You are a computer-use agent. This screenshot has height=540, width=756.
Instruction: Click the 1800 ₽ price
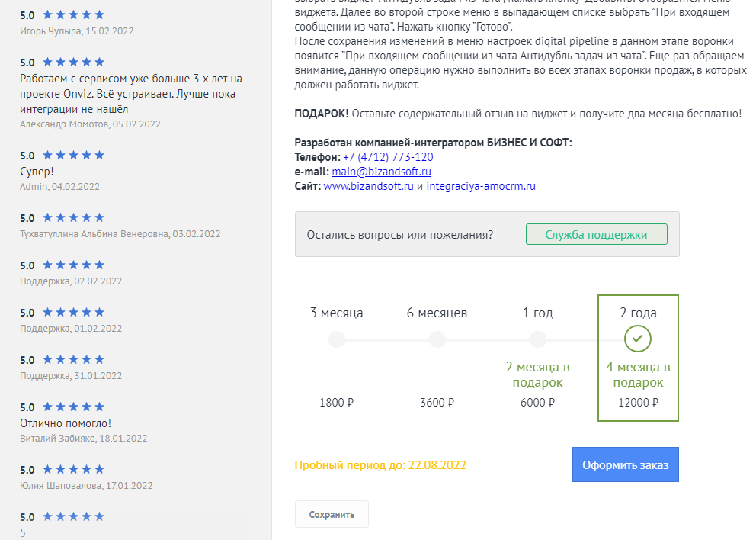(x=337, y=403)
